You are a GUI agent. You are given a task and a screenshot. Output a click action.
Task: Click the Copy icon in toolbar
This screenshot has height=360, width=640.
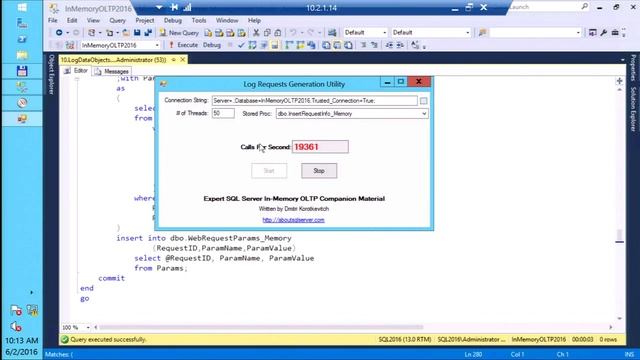(x=267, y=33)
